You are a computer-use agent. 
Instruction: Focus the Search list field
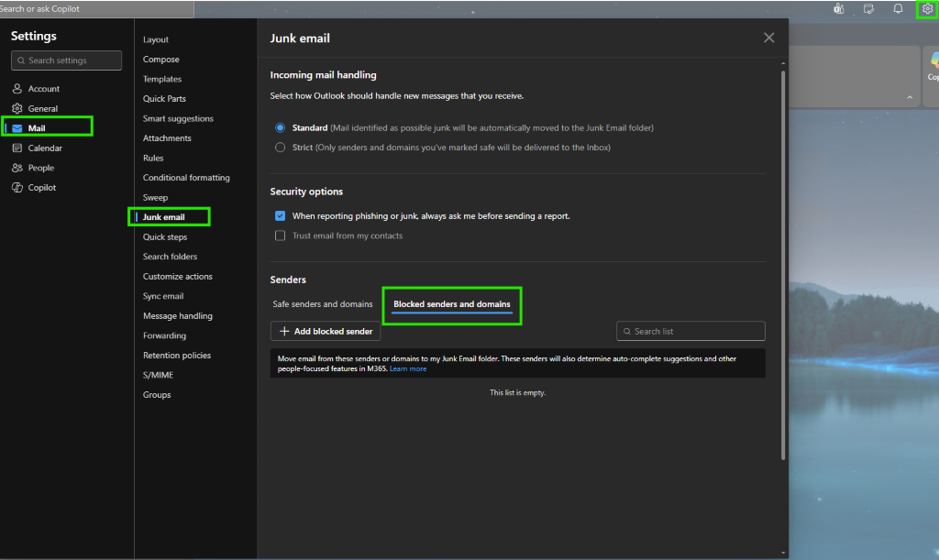point(690,331)
